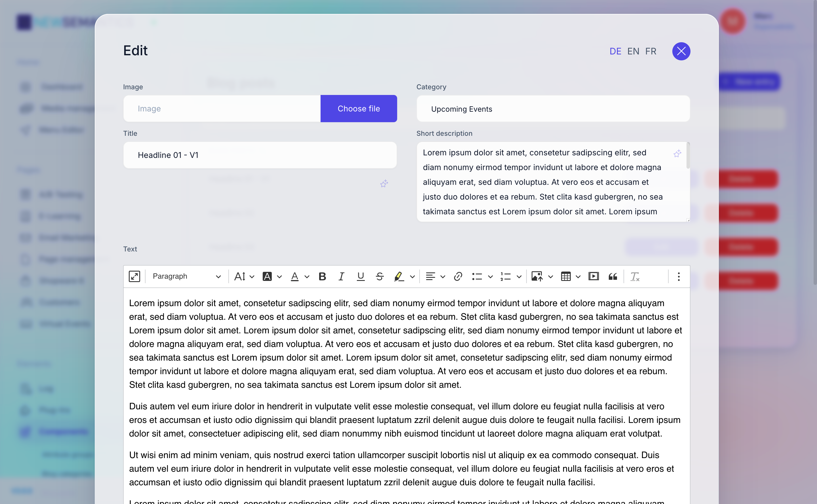Expand the font color dropdown arrow
Image resolution: width=817 pixels, height=504 pixels.
(x=307, y=277)
